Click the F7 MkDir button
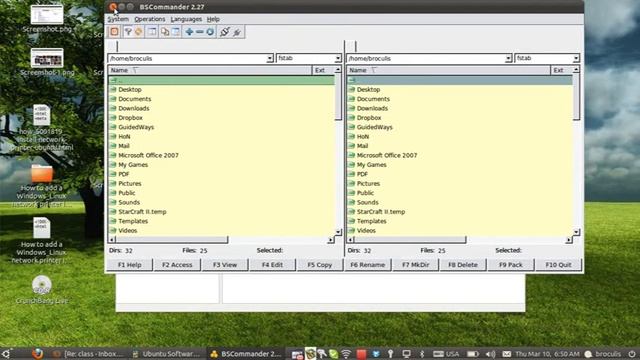Image resolution: width=640 pixels, height=360 pixels. [416, 264]
